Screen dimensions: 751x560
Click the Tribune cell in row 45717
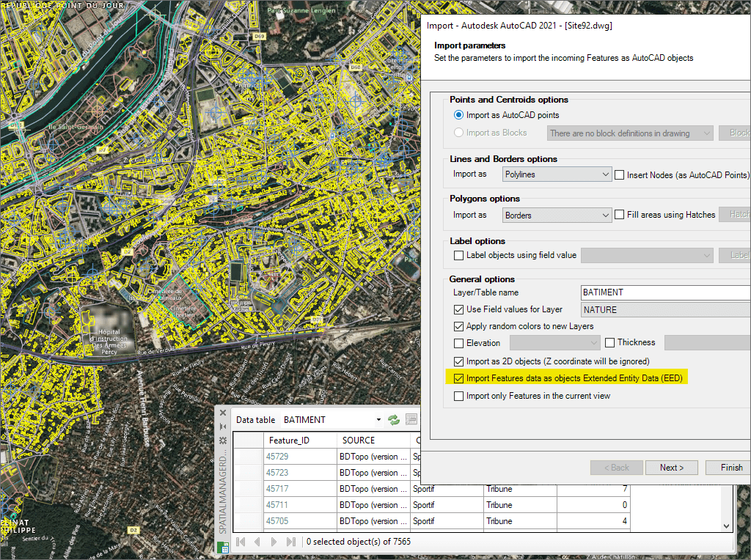tap(520, 489)
